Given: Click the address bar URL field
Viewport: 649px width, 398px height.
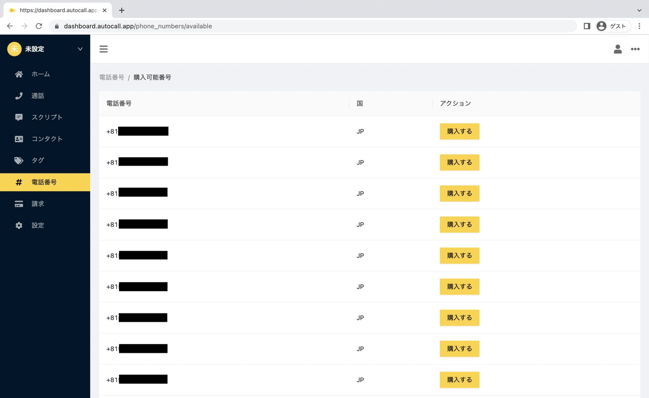Looking at the screenshot, I should click(x=312, y=26).
